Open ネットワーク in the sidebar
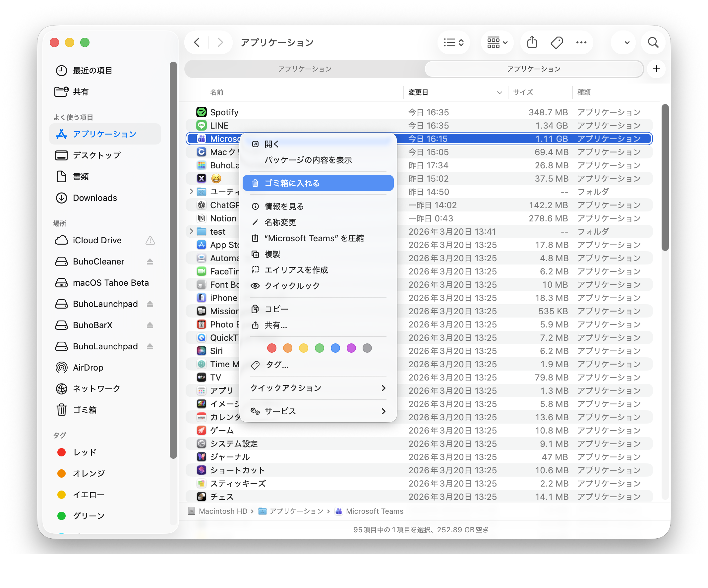Image resolution: width=708 pixels, height=588 pixels. (104, 389)
